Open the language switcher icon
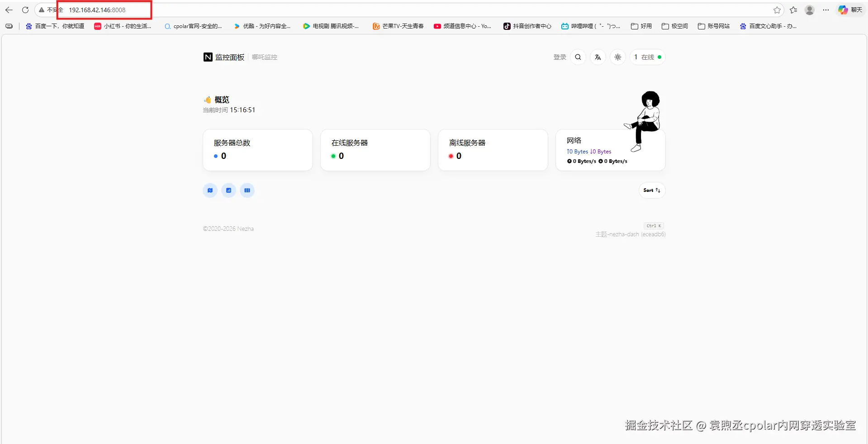The image size is (868, 444). tap(598, 57)
